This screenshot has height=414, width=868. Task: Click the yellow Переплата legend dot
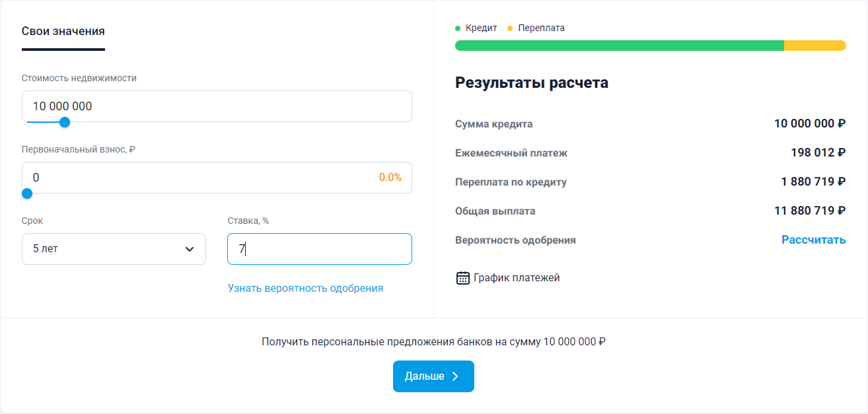[x=510, y=28]
